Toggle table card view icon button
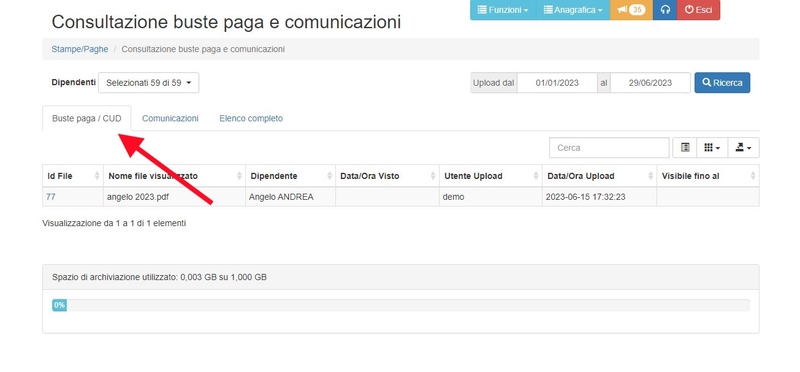Screen dimensions: 800x372 [x=685, y=147]
